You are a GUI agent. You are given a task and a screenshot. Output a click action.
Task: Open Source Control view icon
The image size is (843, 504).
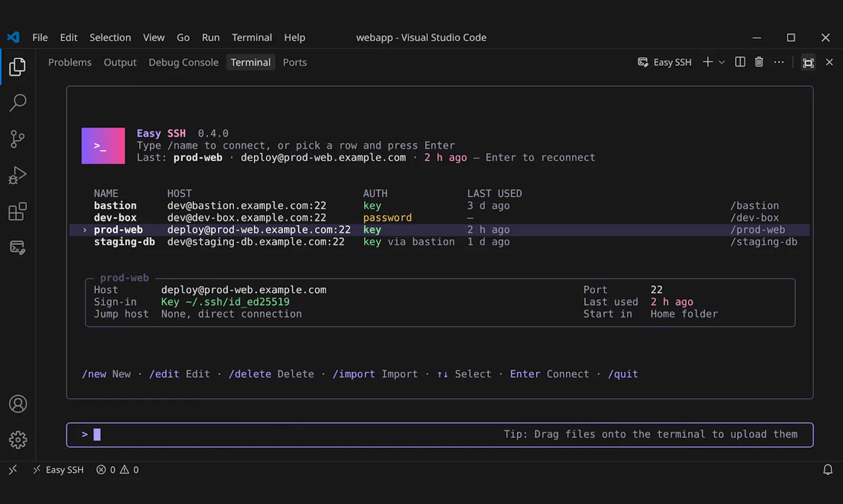(x=17, y=139)
